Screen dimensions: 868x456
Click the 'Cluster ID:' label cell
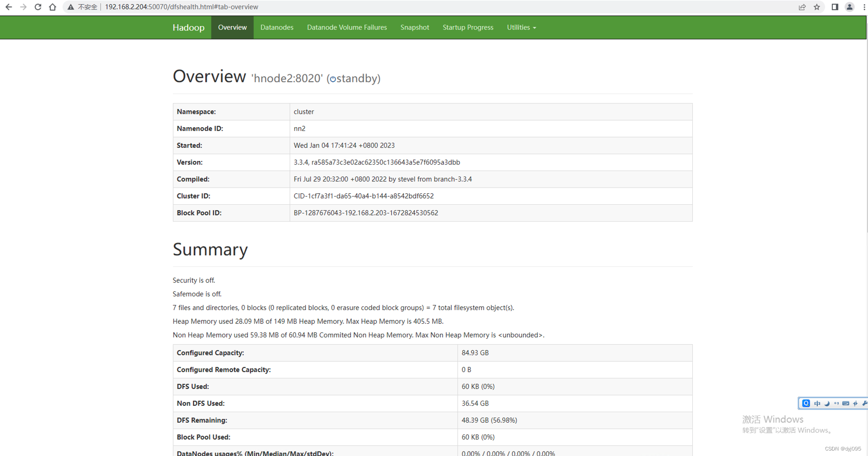[x=231, y=196]
